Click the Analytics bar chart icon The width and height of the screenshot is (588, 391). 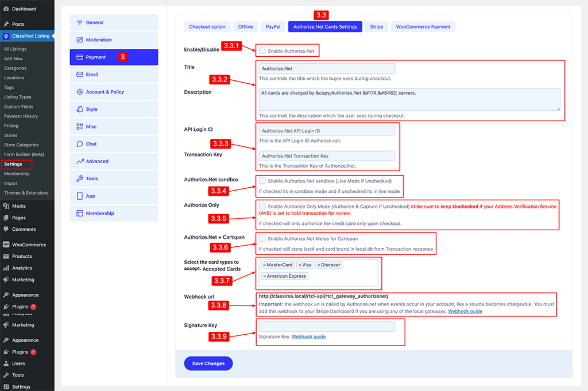pos(6,268)
